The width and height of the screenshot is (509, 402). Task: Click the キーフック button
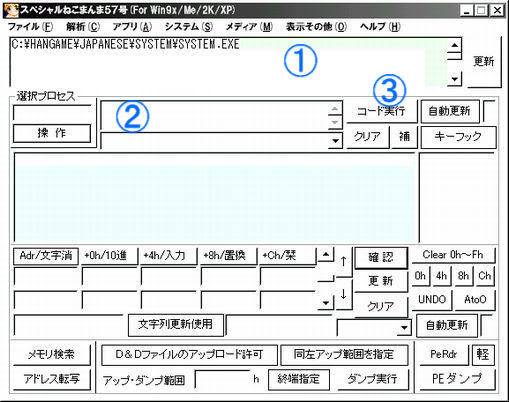(x=458, y=136)
